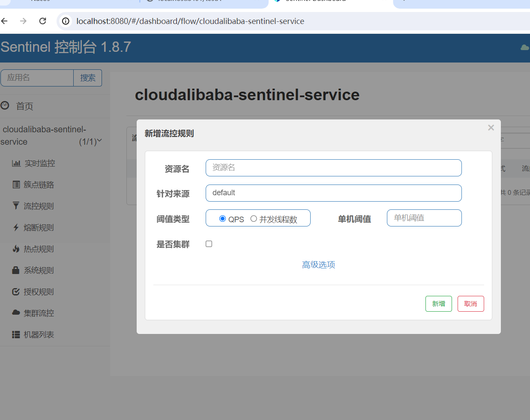Open 热点规则 menu item

[39, 249]
